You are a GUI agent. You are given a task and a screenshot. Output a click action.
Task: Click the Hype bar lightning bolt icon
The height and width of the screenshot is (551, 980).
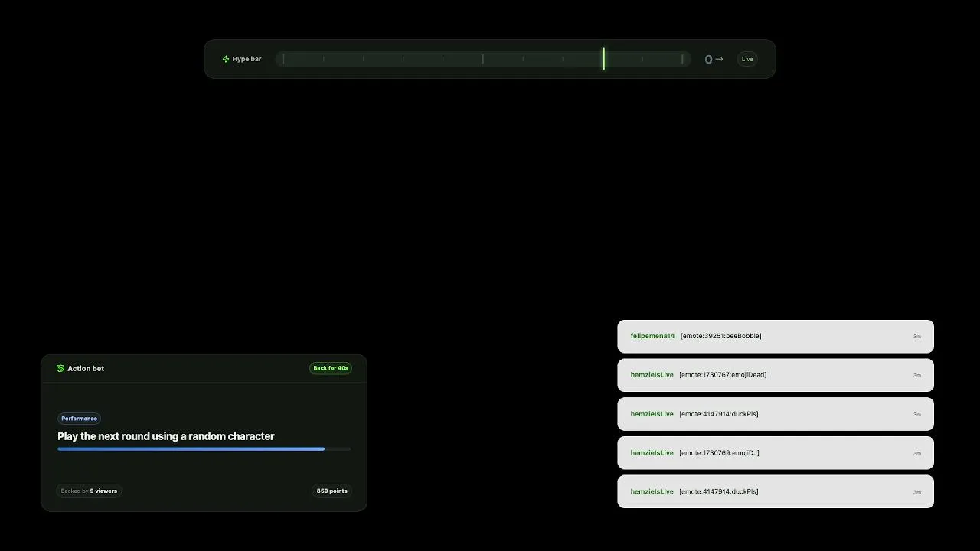226,59
